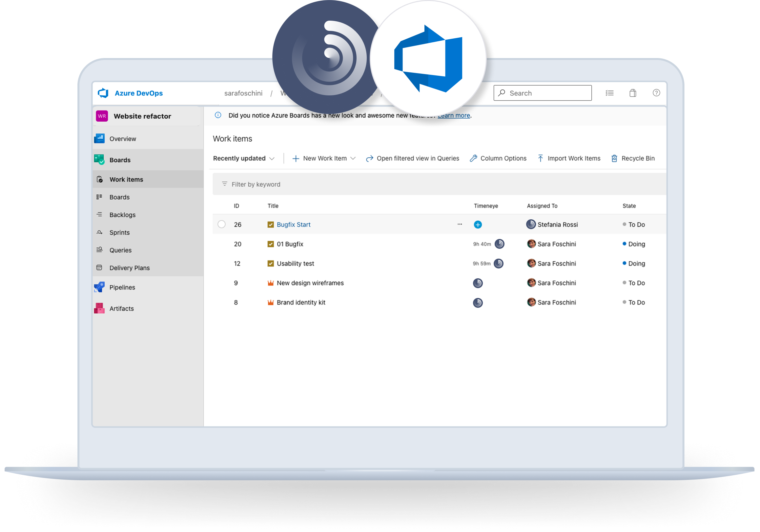Sort by the ID column header

pyautogui.click(x=236, y=206)
